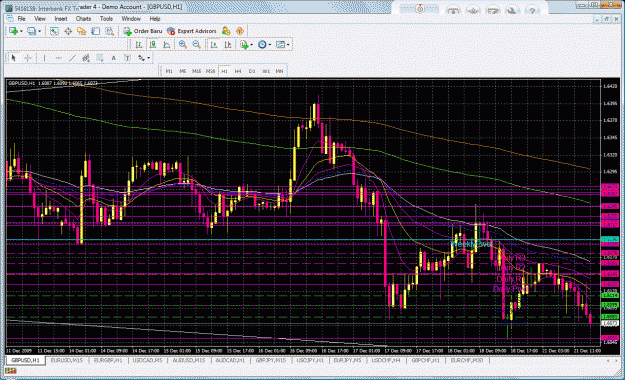
Task: Set timeframe to M15
Action: point(197,71)
